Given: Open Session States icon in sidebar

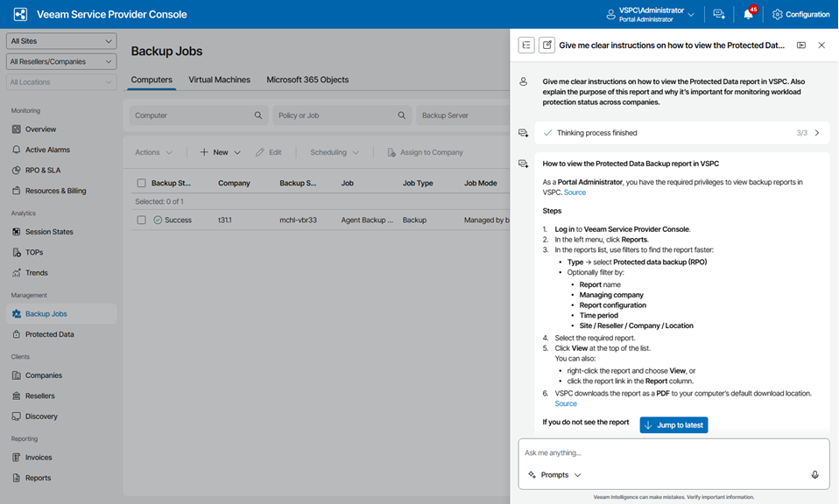Looking at the screenshot, I should pyautogui.click(x=17, y=232).
